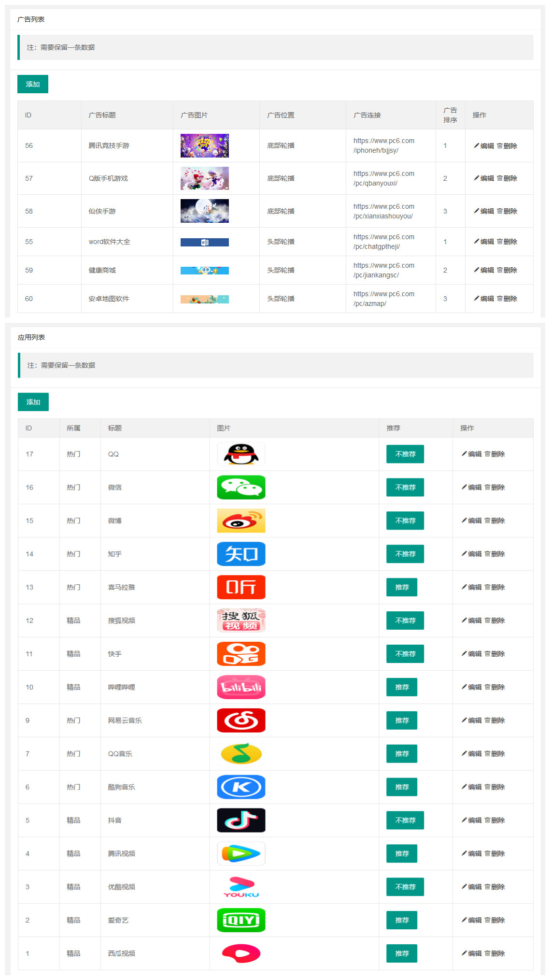Click the 广告排序 column header
Viewport: 550px width, 980px height.
(x=450, y=115)
